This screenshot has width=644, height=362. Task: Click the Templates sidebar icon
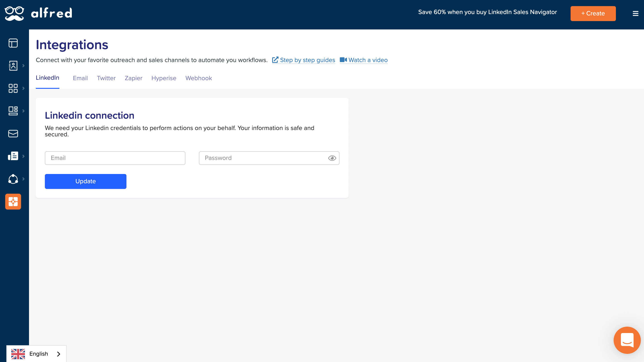(13, 111)
